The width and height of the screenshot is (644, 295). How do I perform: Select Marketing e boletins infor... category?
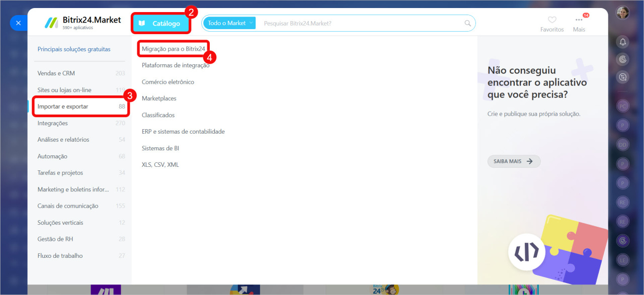pyautogui.click(x=81, y=189)
